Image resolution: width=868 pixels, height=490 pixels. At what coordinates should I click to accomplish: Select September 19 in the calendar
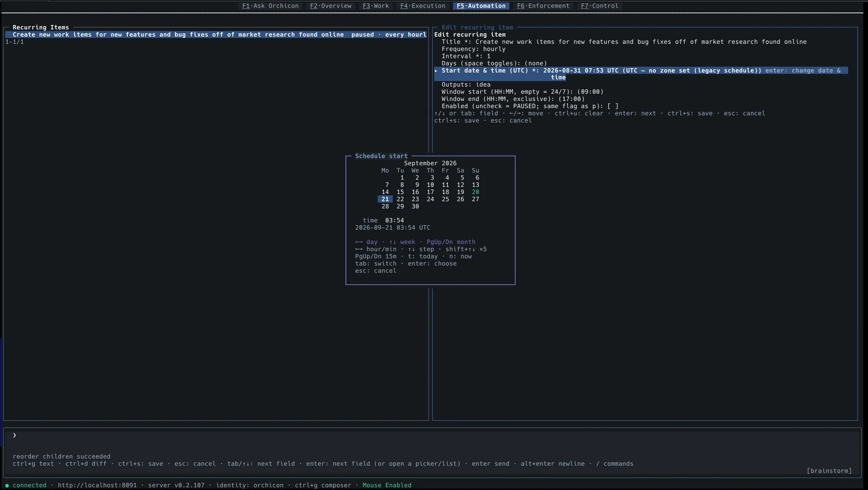coord(461,192)
